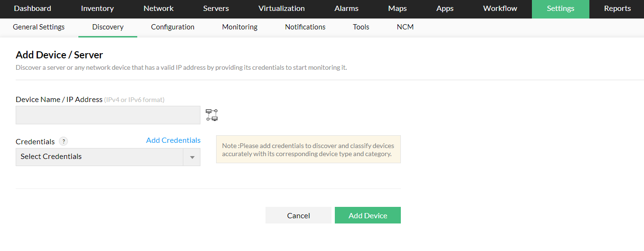Go to the Inventory menu
Viewport: 644px width, 251px height.
coord(97,9)
